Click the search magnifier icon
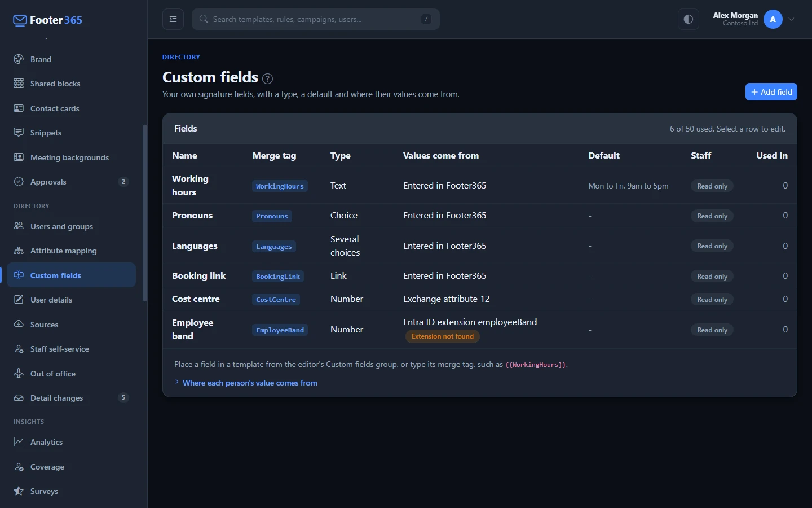Image resolution: width=812 pixels, height=508 pixels. (x=204, y=19)
